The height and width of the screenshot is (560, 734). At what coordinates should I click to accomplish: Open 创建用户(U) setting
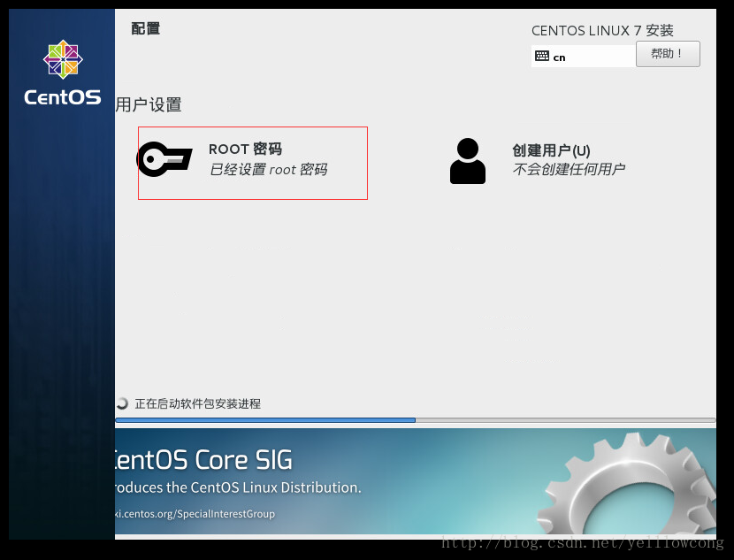click(539, 161)
